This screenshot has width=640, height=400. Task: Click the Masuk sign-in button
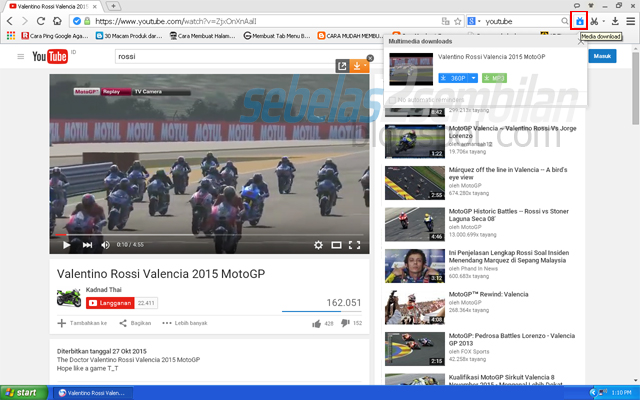[x=602, y=56]
